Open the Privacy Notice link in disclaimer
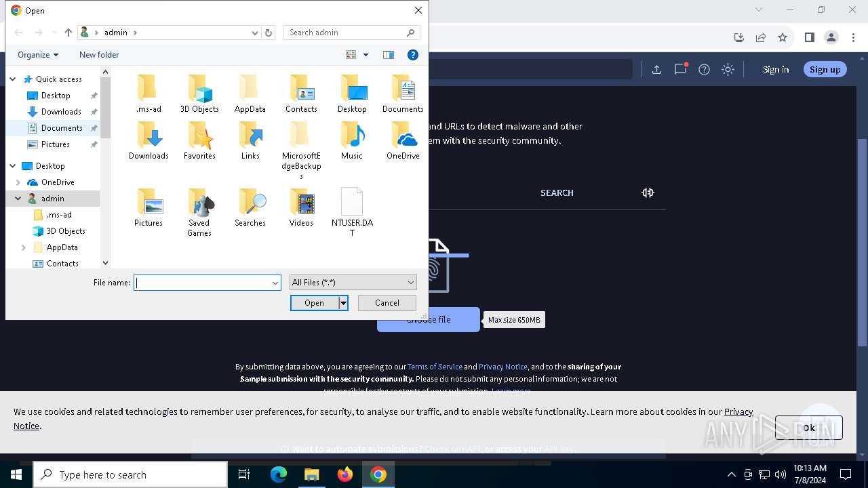 coord(503,367)
